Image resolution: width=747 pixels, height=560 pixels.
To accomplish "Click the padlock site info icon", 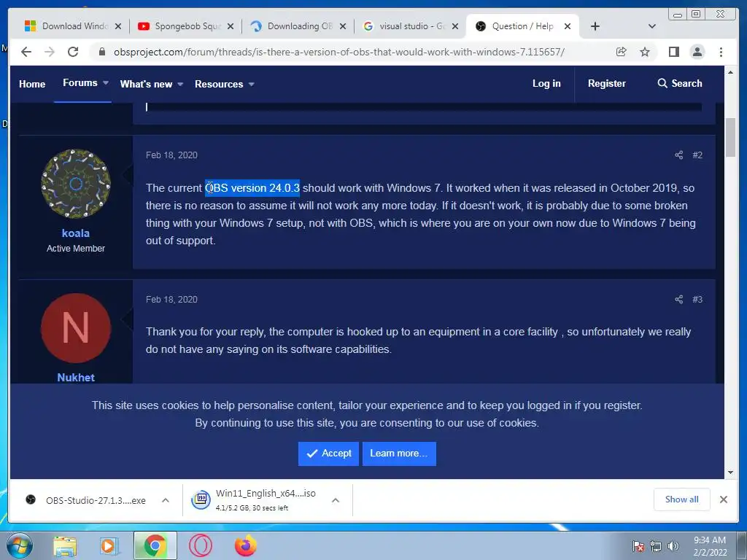I will [102, 52].
